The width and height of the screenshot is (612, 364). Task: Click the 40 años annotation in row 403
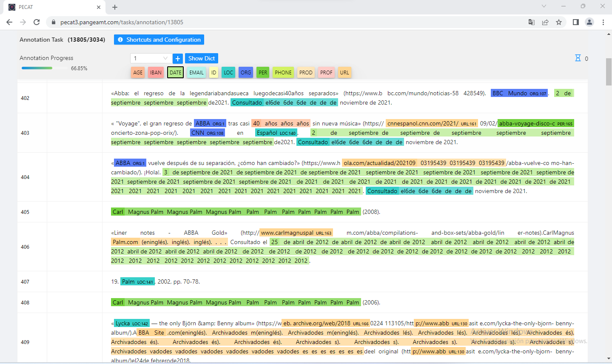point(281,123)
